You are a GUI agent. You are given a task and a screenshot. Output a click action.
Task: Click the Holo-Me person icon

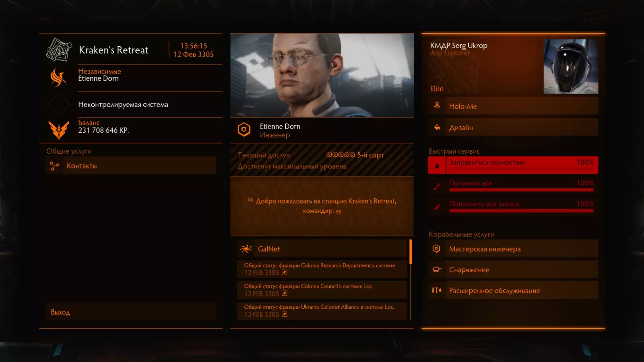coord(437,105)
